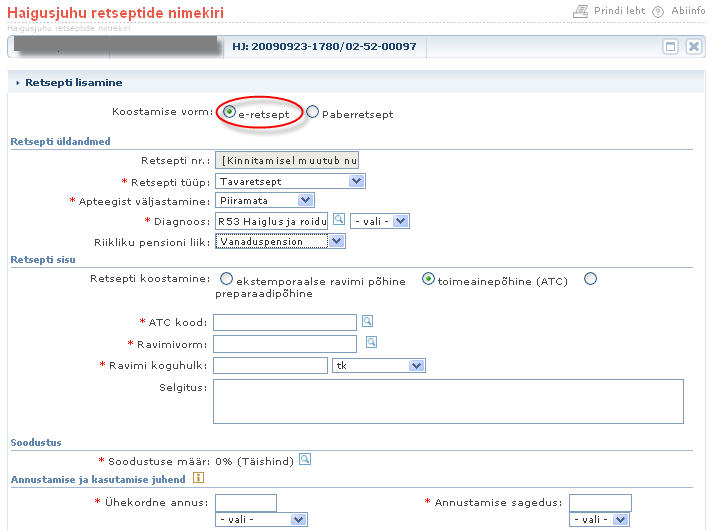This screenshot has height=531, width=713.
Task: Click the info icon beside Annustamise ja kasutamise juhend
Action: click(198, 478)
